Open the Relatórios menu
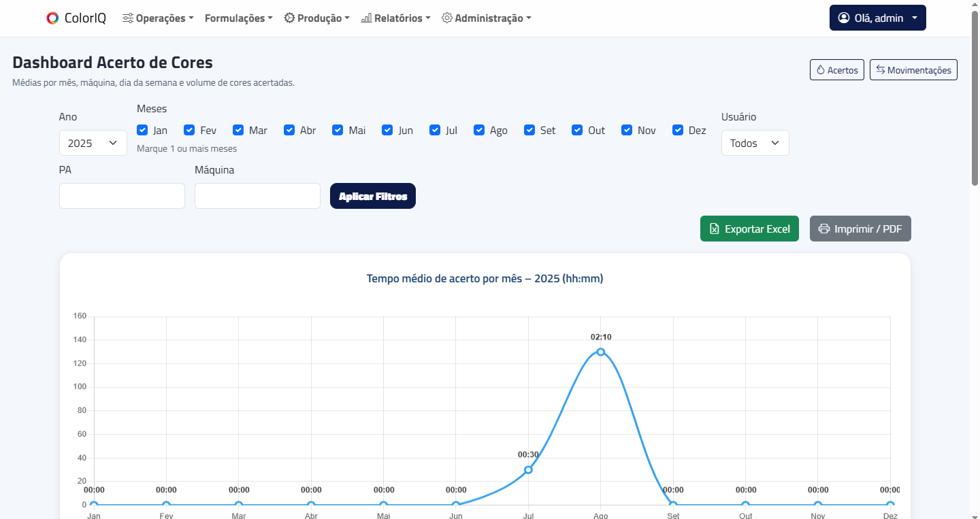The width and height of the screenshot is (980, 519). click(x=395, y=18)
